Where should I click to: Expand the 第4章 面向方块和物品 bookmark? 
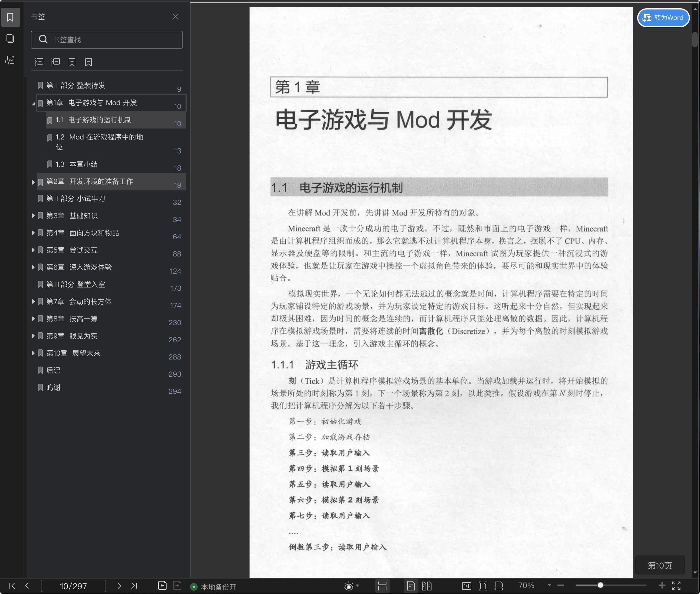point(33,233)
